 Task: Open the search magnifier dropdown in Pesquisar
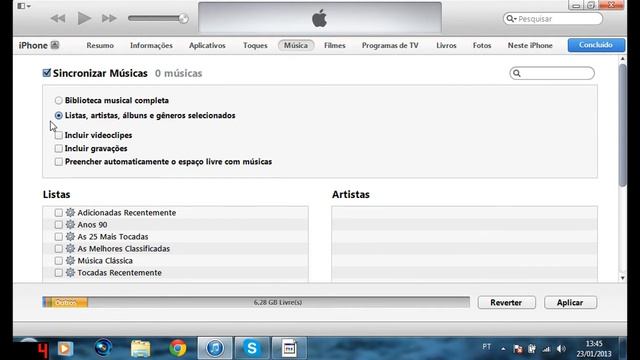[511, 19]
